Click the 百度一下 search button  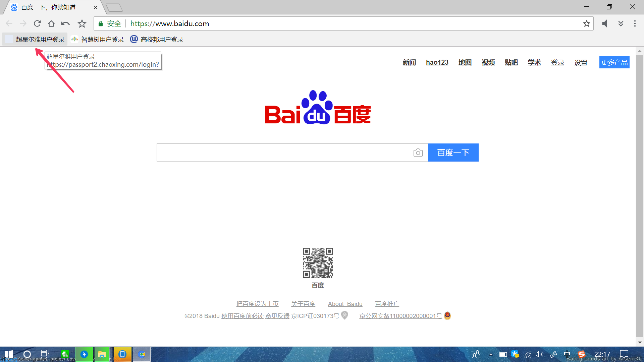pyautogui.click(x=453, y=153)
